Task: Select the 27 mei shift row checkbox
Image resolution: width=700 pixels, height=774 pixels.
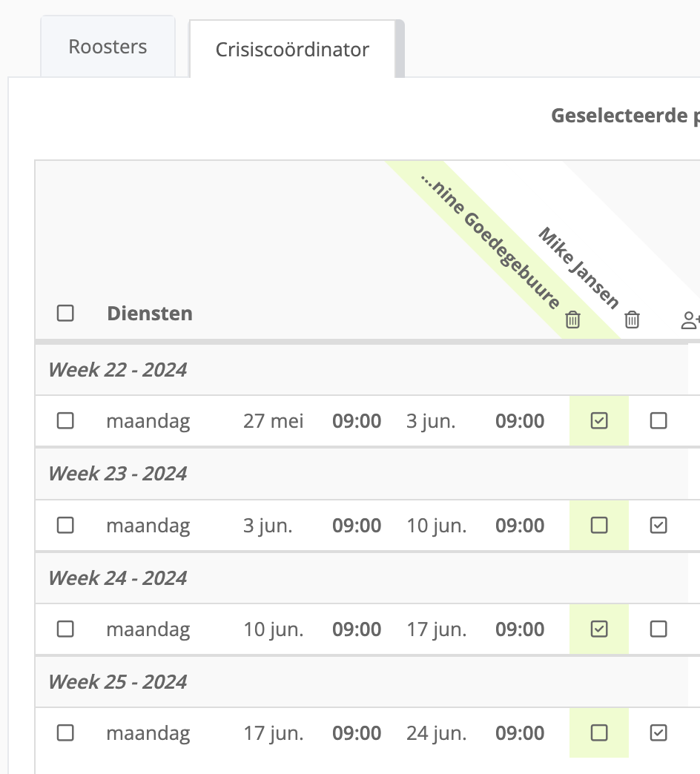Action: pos(65,421)
